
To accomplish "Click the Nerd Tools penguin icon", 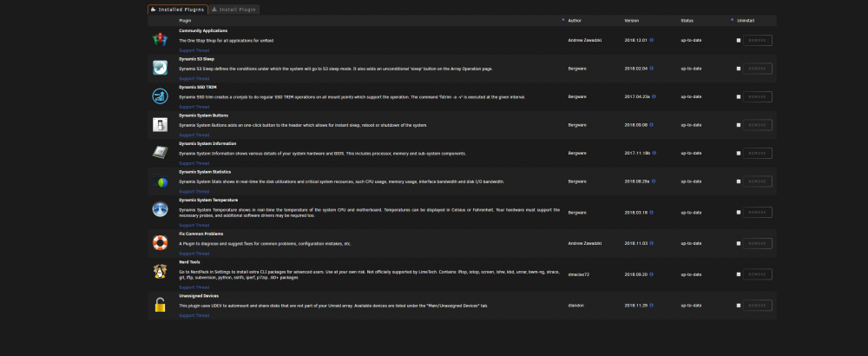I will click(x=160, y=272).
